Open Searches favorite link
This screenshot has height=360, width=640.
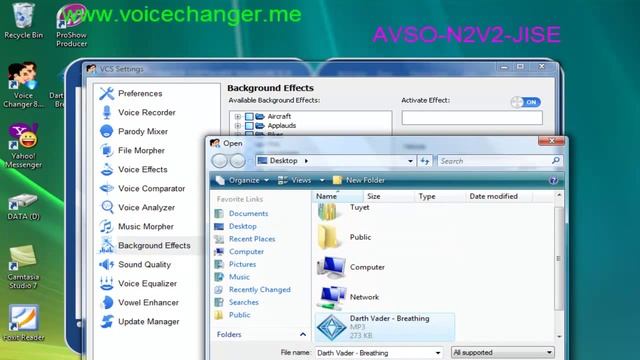pos(237,302)
